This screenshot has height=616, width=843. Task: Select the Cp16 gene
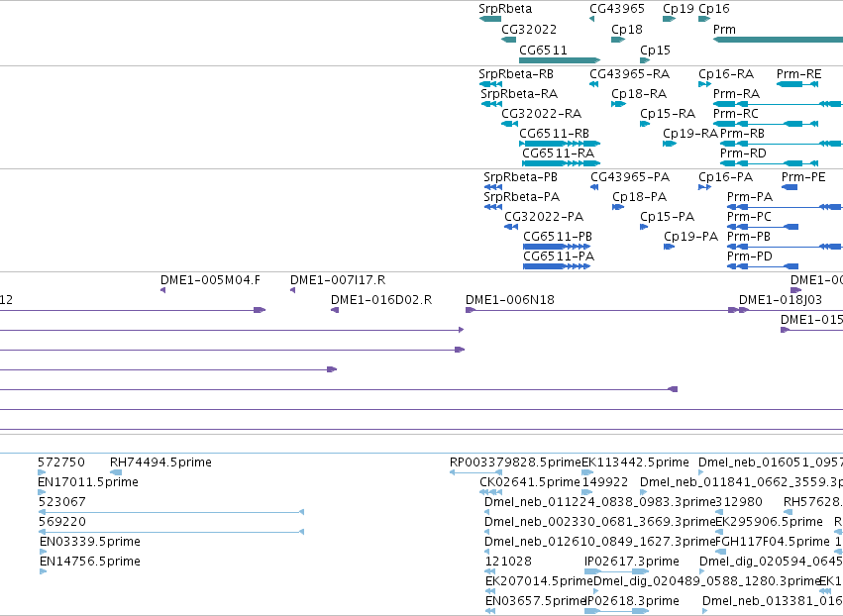click(703, 19)
